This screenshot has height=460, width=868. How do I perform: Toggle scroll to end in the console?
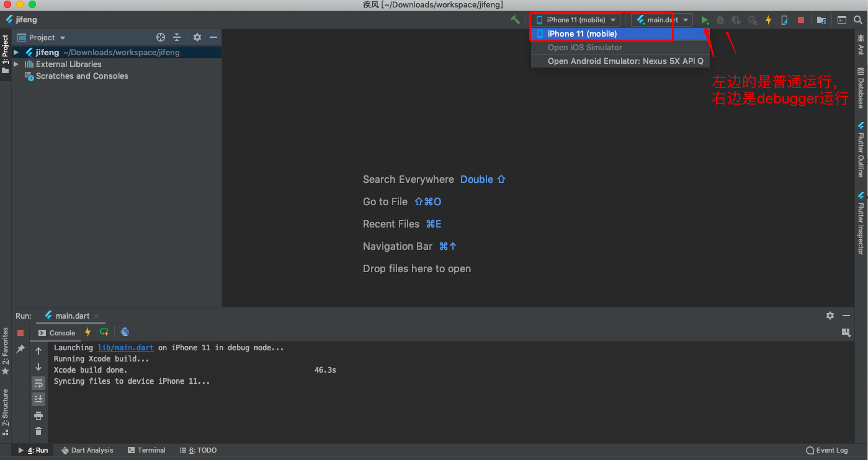(x=38, y=399)
